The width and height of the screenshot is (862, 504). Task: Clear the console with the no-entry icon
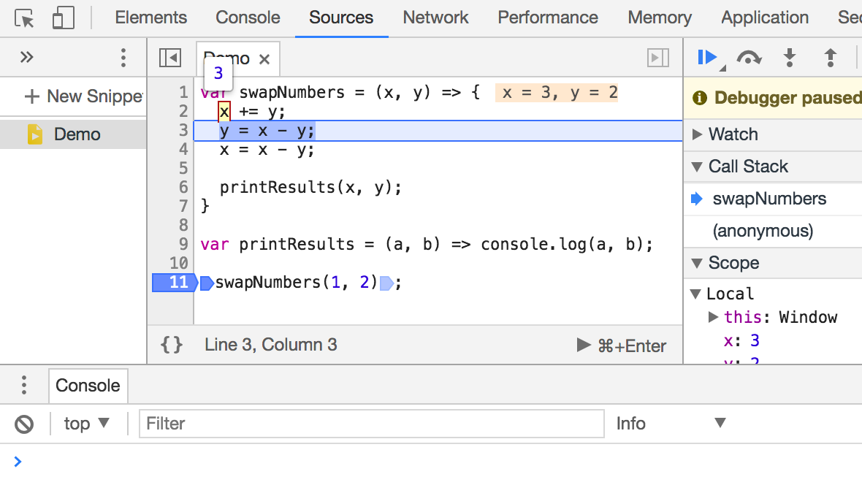pyautogui.click(x=23, y=424)
